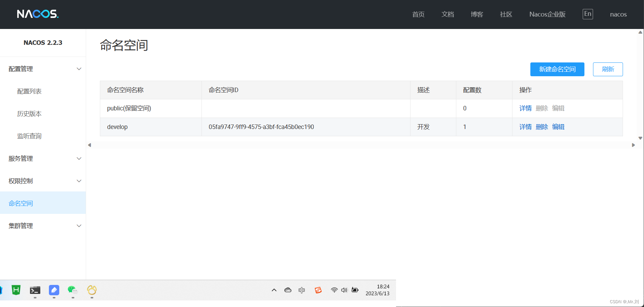644x307 pixels.
Task: Expand the 配置管理 menu chevron
Action: point(79,69)
